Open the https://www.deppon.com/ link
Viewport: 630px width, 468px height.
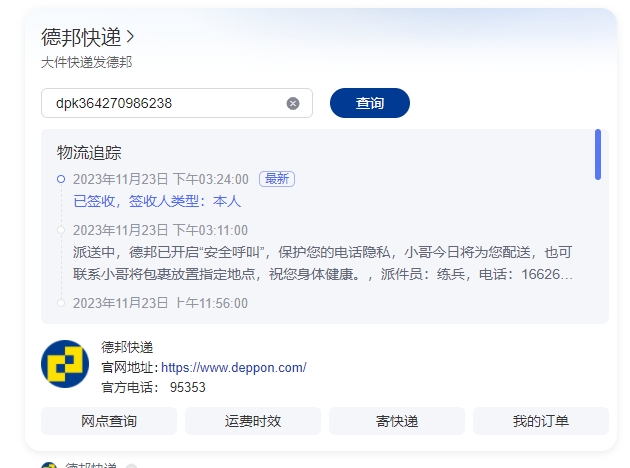(x=234, y=367)
